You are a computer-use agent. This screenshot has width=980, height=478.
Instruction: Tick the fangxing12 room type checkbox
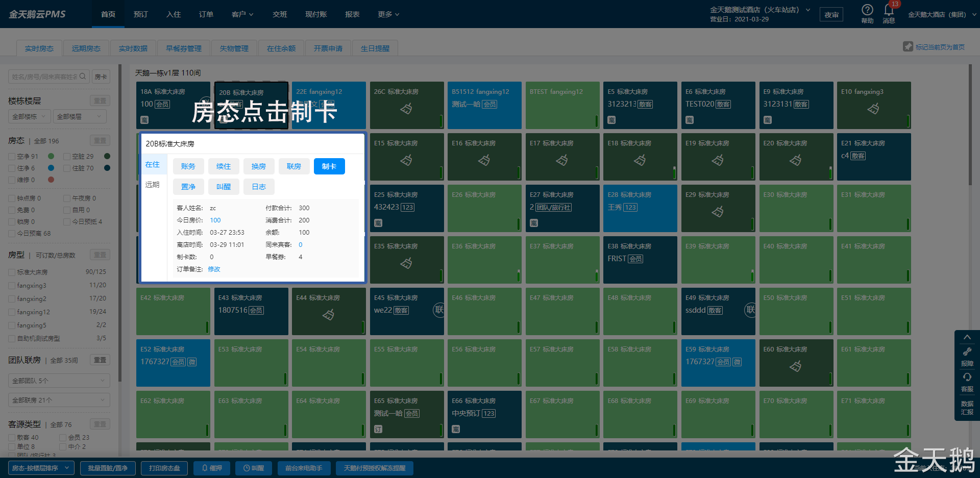[12, 312]
